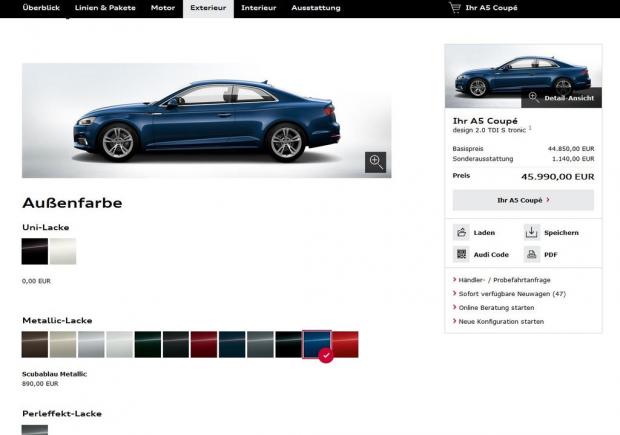Screen dimensions: 620x435
Task: Select the brown metallic paint swatch
Action: click(x=35, y=345)
